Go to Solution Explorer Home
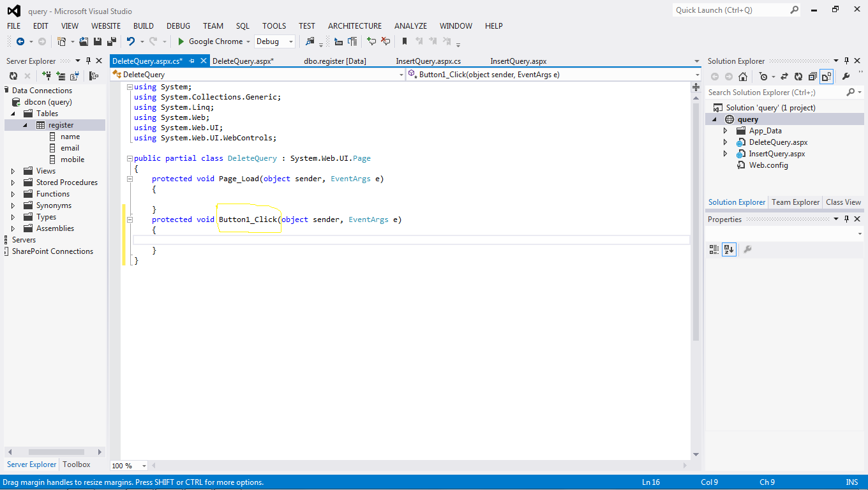 pos(743,77)
